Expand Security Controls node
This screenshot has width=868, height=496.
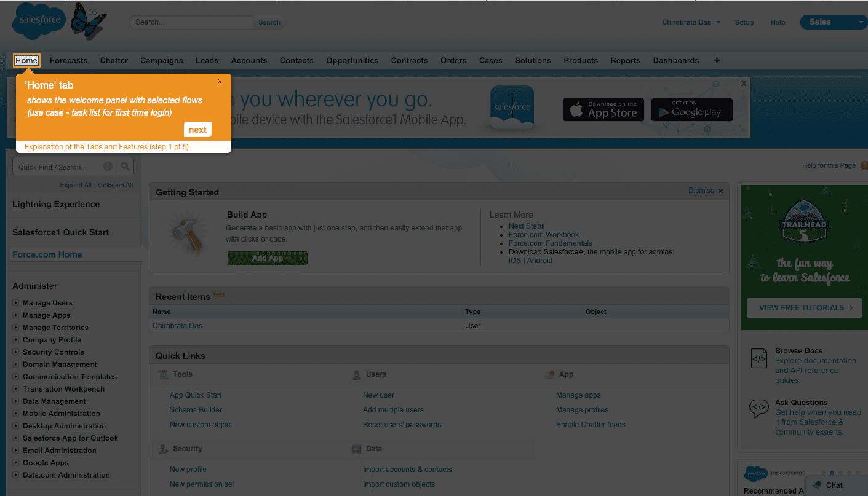(x=16, y=352)
